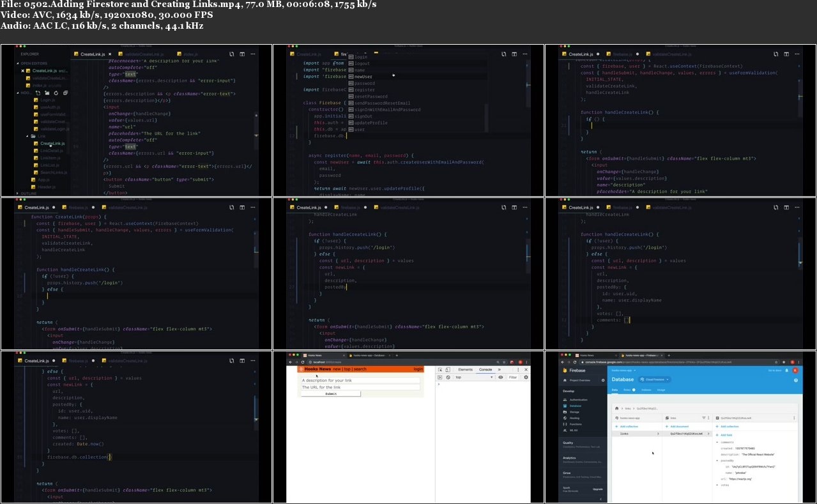
Task: Activate the inspect element picker icon
Action: [441, 370]
